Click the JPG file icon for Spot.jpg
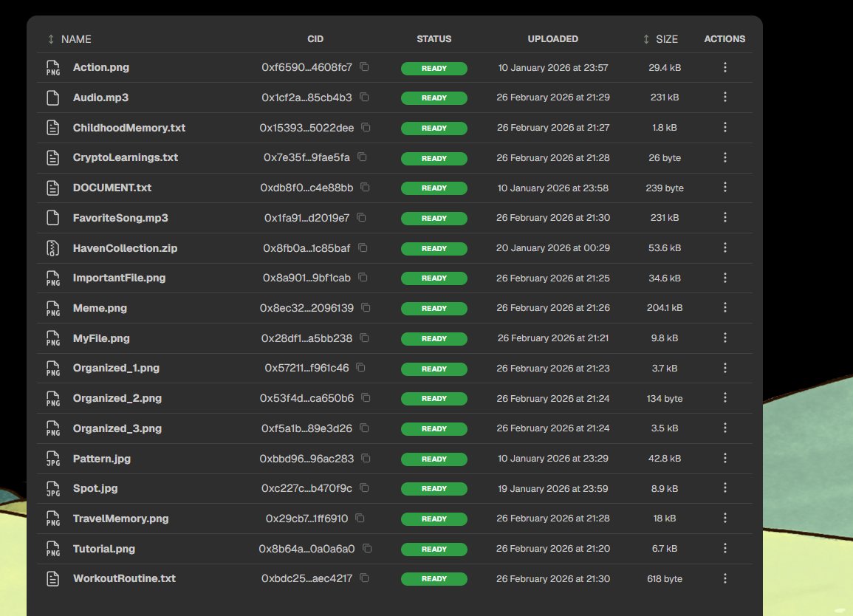The height and width of the screenshot is (616, 853). click(52, 489)
